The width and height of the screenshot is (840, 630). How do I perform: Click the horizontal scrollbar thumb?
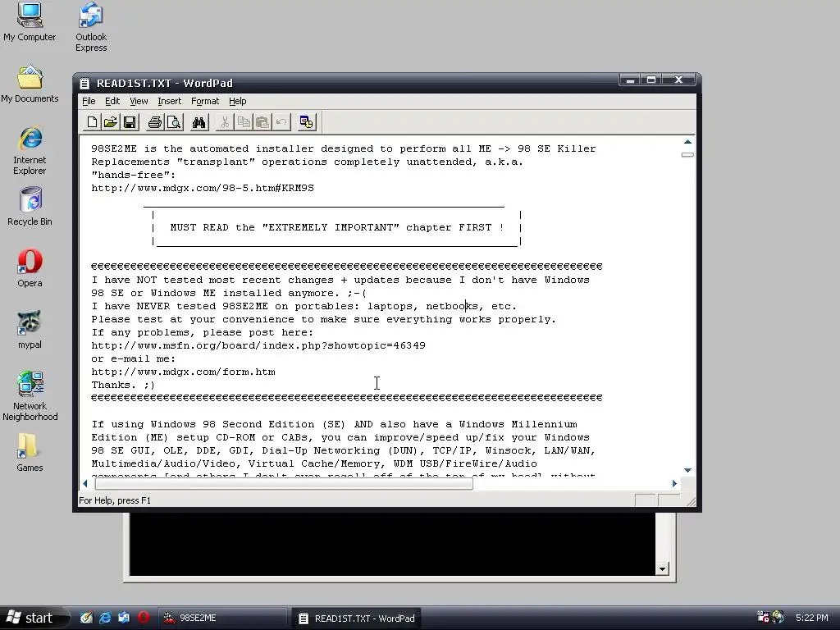[x=284, y=483]
